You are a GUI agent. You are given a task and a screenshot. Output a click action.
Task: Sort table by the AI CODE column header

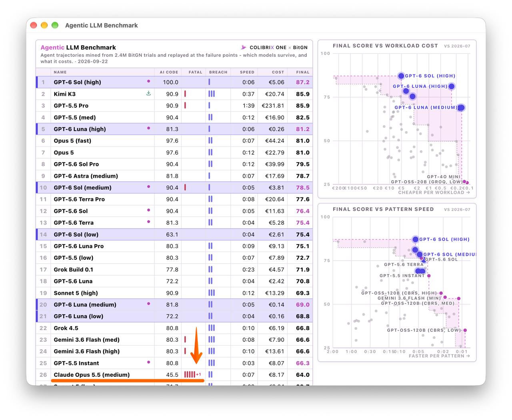(169, 72)
